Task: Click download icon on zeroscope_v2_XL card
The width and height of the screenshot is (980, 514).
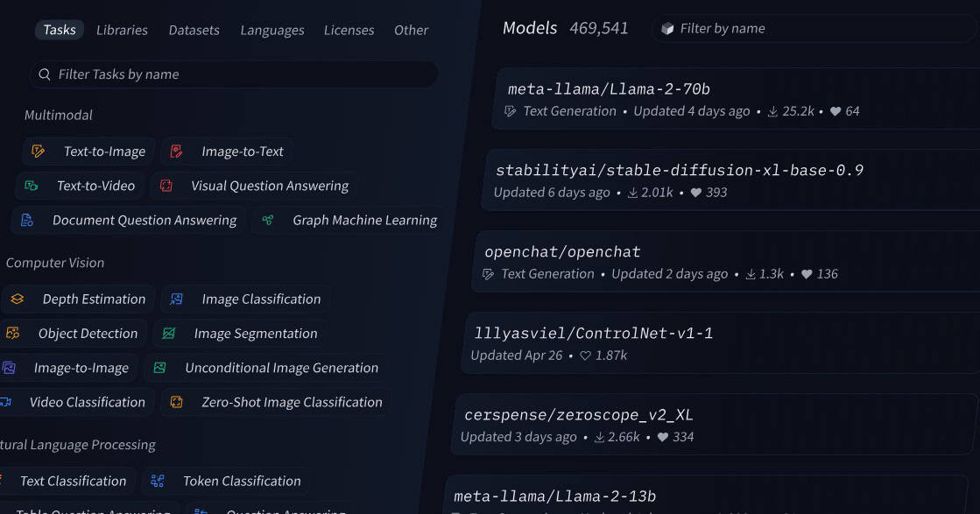Action: [x=599, y=437]
